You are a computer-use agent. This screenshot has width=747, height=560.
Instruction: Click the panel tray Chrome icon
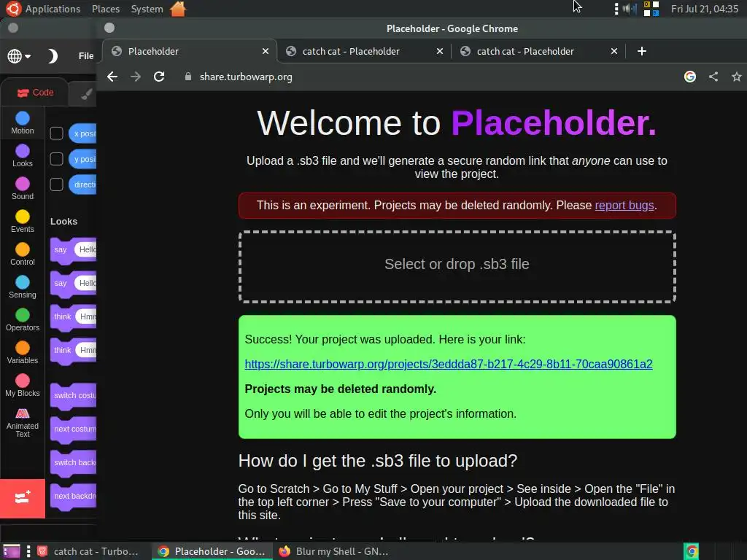pos(692,551)
